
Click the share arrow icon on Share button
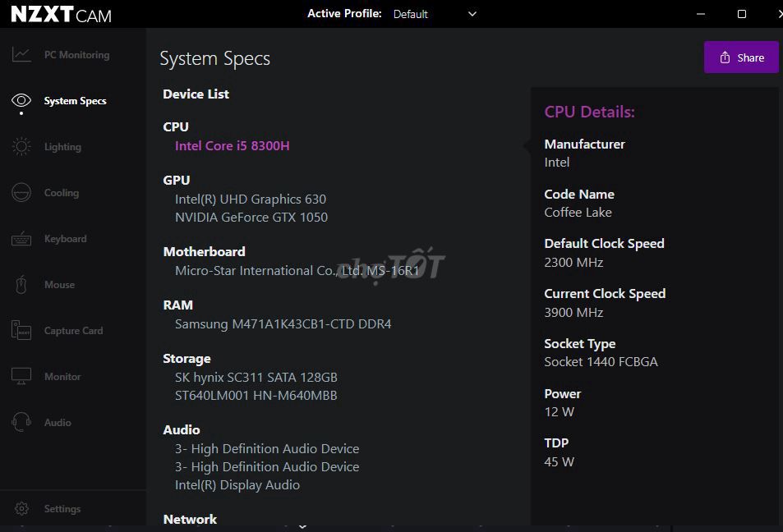[x=725, y=57]
